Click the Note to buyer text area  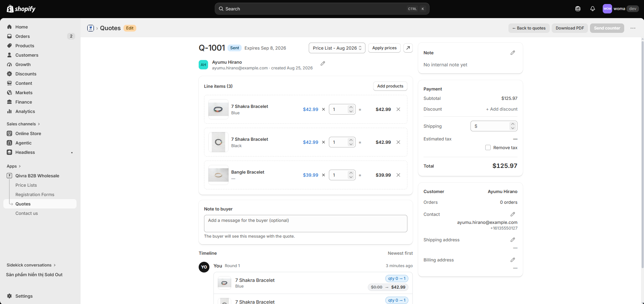[x=306, y=224]
